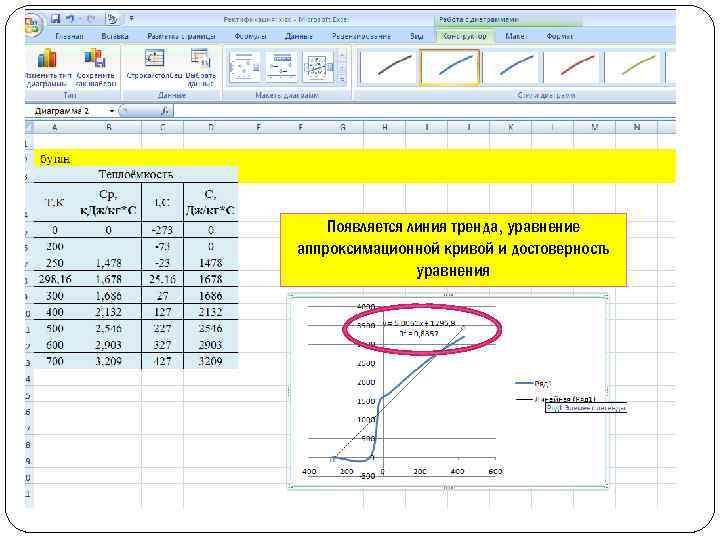Click the 4000 label on vertical axis
This screenshot has height=540, width=720.
366,306
